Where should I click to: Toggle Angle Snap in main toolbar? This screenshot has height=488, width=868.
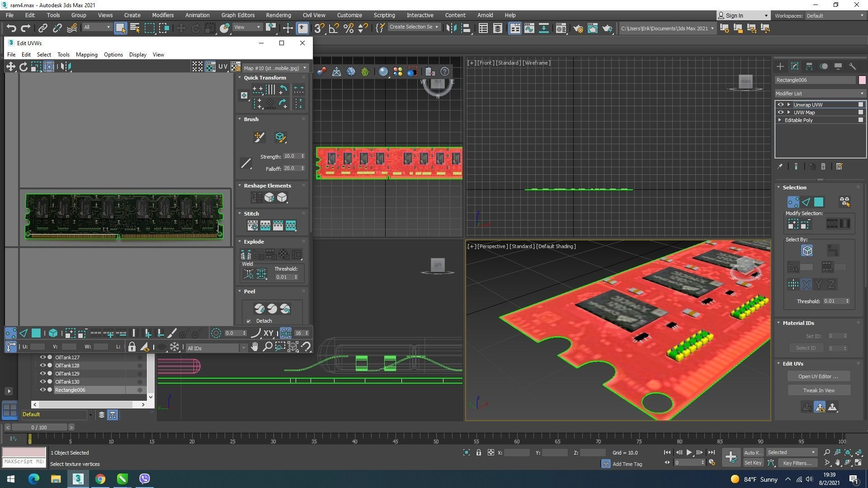tap(334, 28)
